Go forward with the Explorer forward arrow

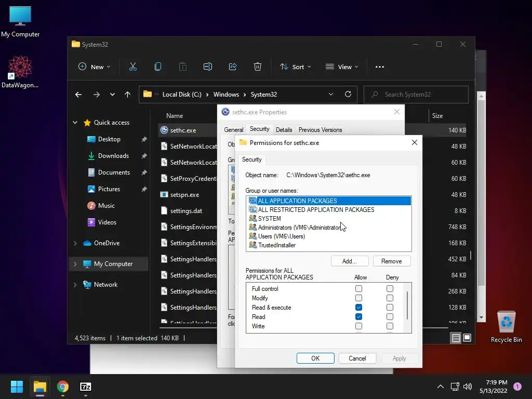click(x=97, y=95)
